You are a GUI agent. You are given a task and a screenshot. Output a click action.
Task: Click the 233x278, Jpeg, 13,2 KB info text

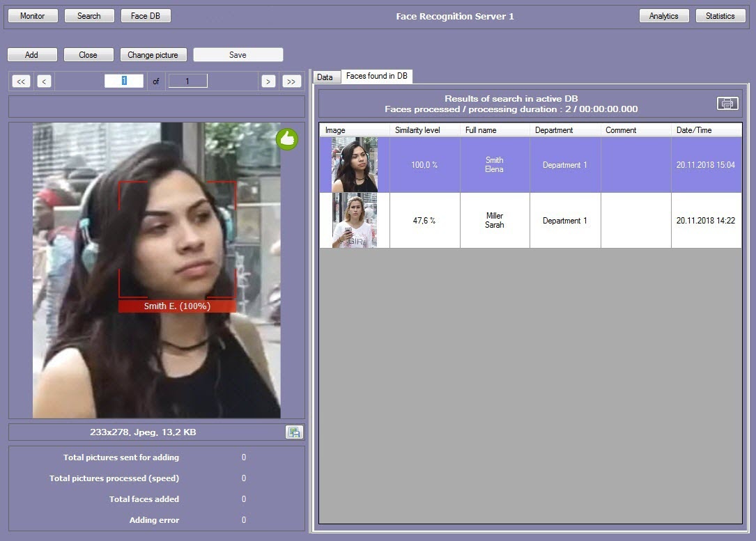(x=144, y=432)
